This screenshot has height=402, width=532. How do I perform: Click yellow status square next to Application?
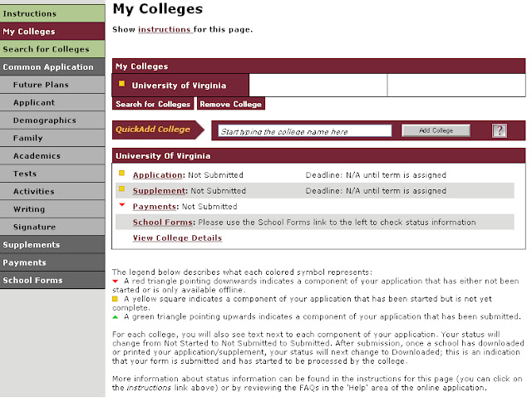tap(121, 174)
